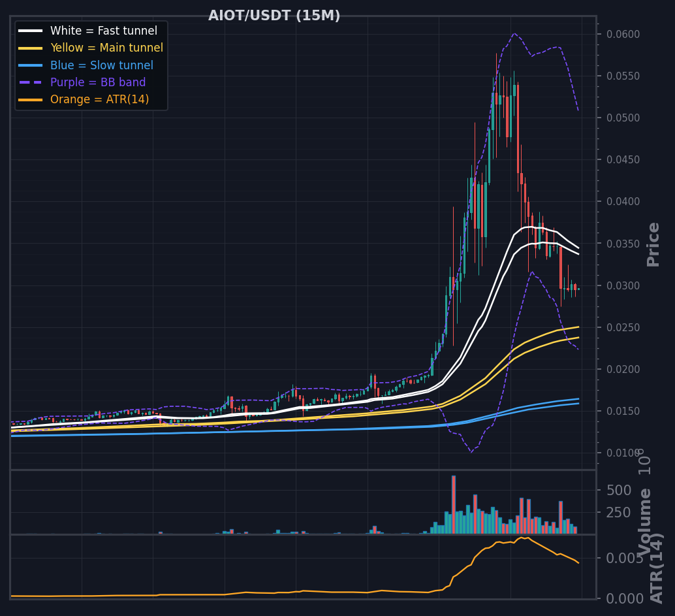Click the peak of the orange ATR line
This screenshot has width=675, height=616.
(522, 537)
